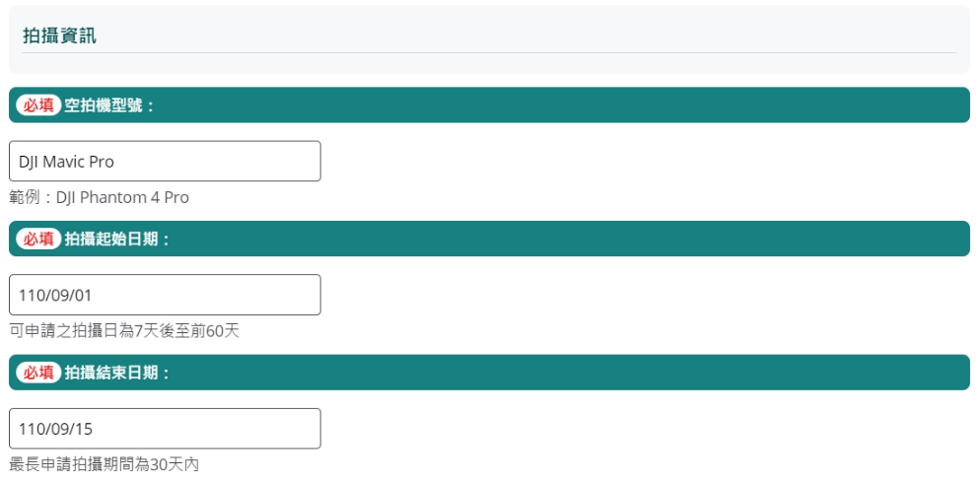Click the 拍攝資訊 section heading
The height and width of the screenshot is (481, 980).
point(59,35)
